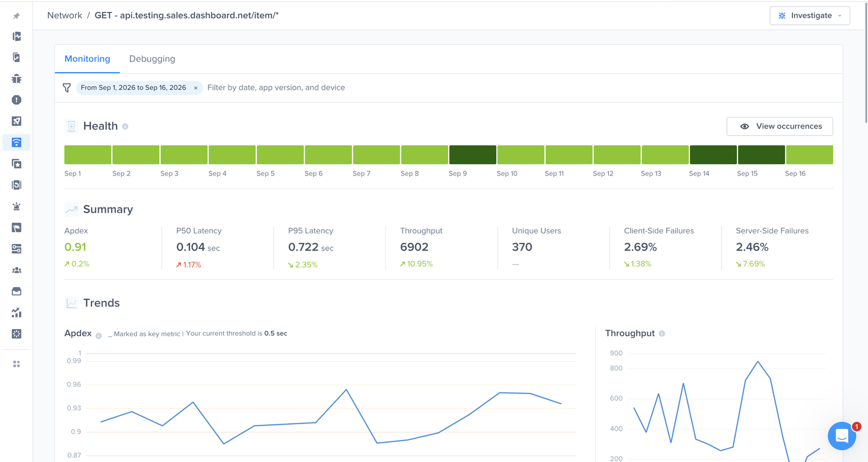868x462 pixels.
Task: Select the Sep 9 dark green health bar
Action: (472, 155)
